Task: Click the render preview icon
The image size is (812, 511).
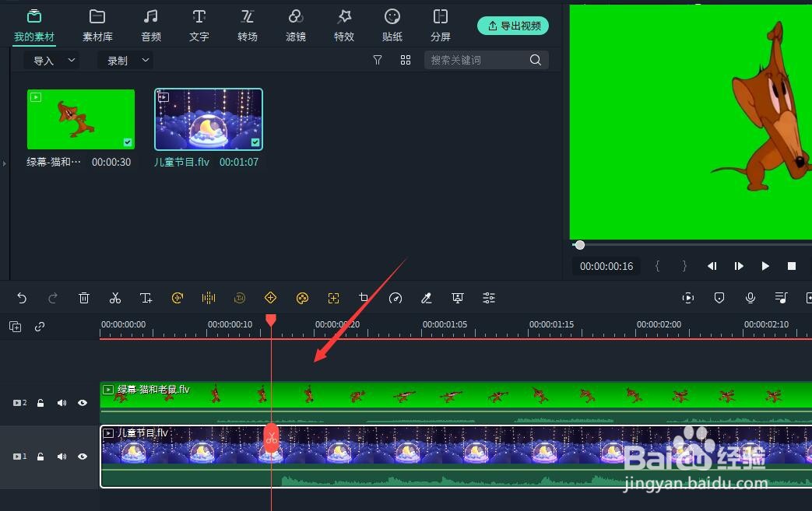Action: pyautogui.click(x=687, y=298)
